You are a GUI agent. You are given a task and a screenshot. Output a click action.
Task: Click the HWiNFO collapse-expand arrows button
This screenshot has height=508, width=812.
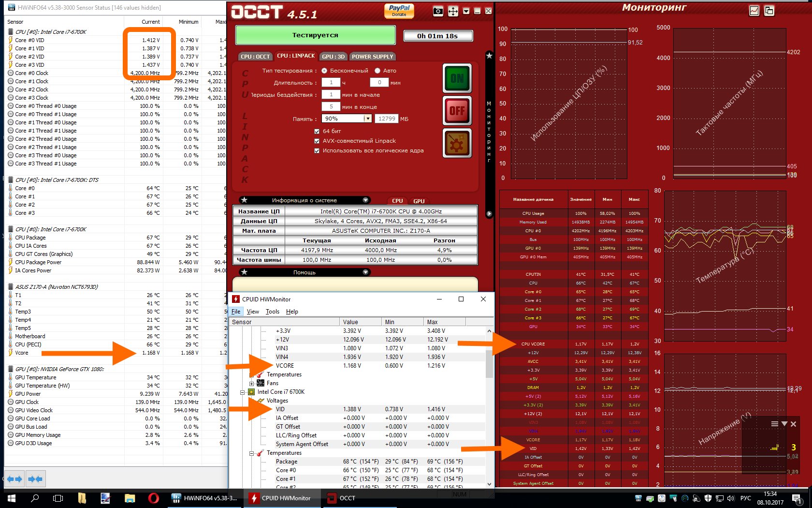point(35,479)
